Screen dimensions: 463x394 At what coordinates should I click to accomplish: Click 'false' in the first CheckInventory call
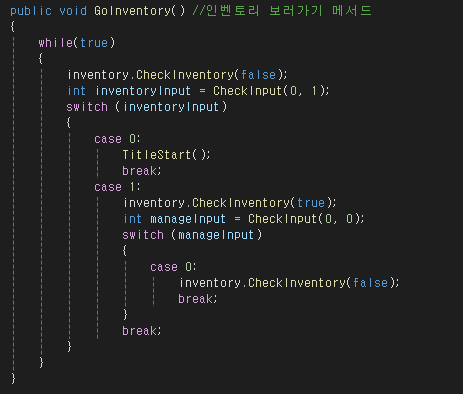click(258, 75)
